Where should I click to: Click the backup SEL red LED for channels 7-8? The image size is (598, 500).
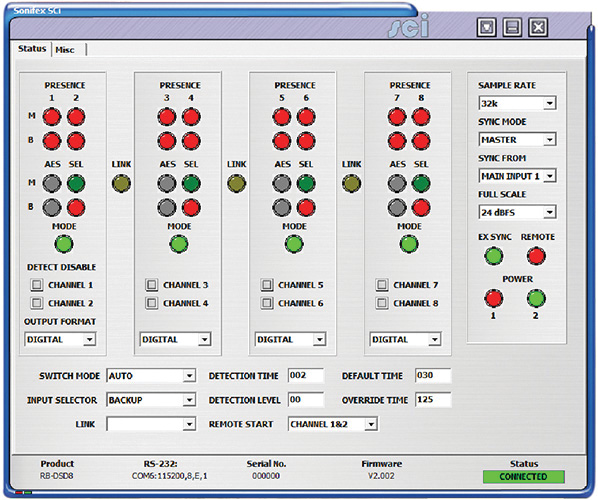click(421, 208)
